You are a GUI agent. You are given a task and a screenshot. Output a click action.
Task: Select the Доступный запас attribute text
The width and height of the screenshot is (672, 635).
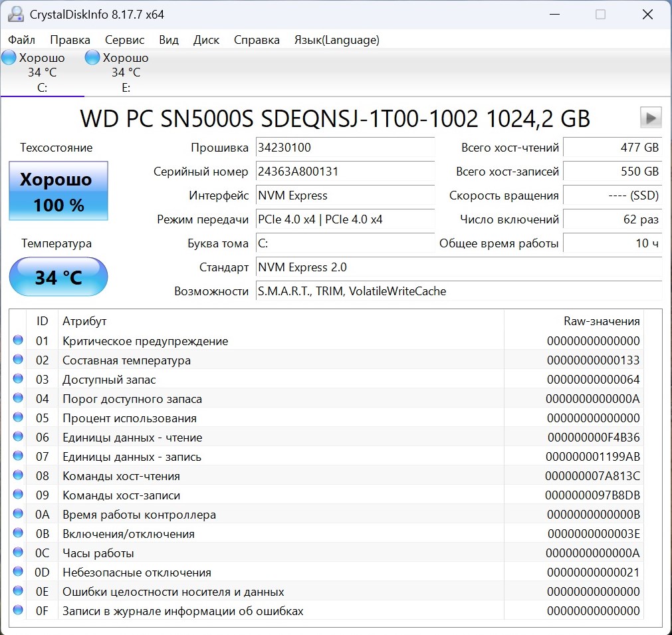pyautogui.click(x=109, y=380)
